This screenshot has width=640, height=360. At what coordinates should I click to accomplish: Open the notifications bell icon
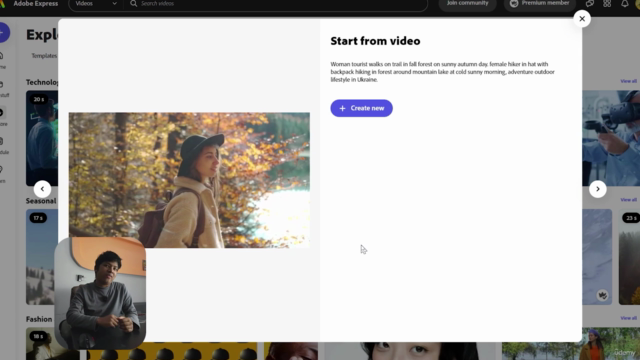coord(624,4)
